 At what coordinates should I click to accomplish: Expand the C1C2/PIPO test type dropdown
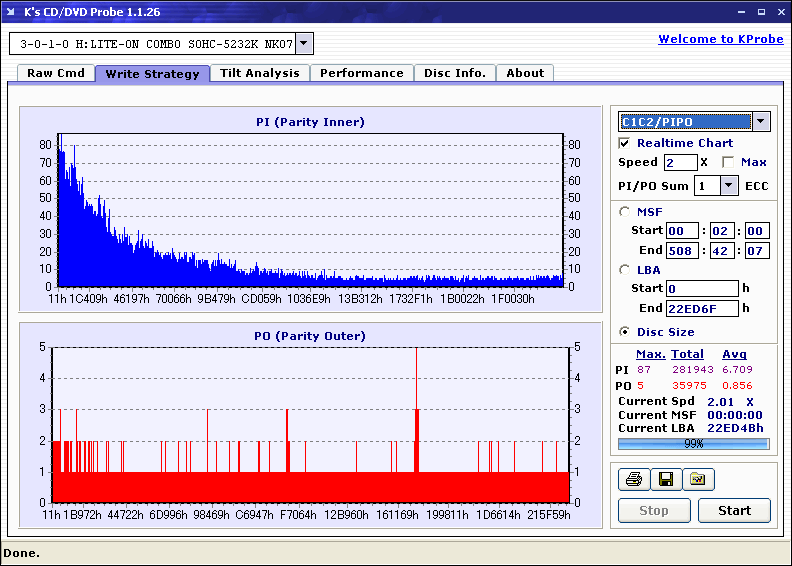click(x=761, y=122)
